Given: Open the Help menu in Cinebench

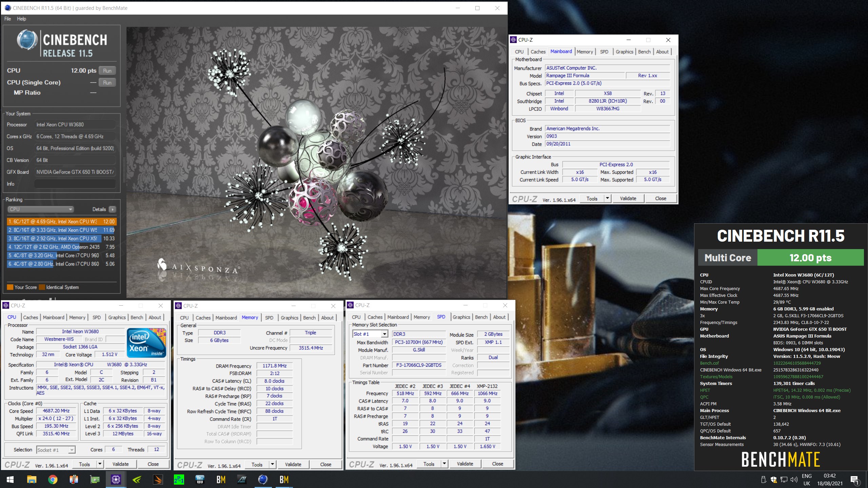Looking at the screenshot, I should 21,19.
